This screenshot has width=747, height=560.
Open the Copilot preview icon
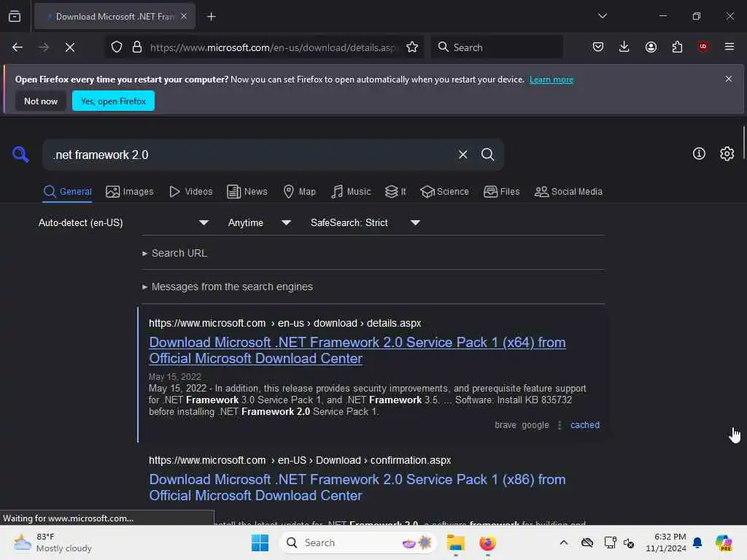pyautogui.click(x=724, y=542)
